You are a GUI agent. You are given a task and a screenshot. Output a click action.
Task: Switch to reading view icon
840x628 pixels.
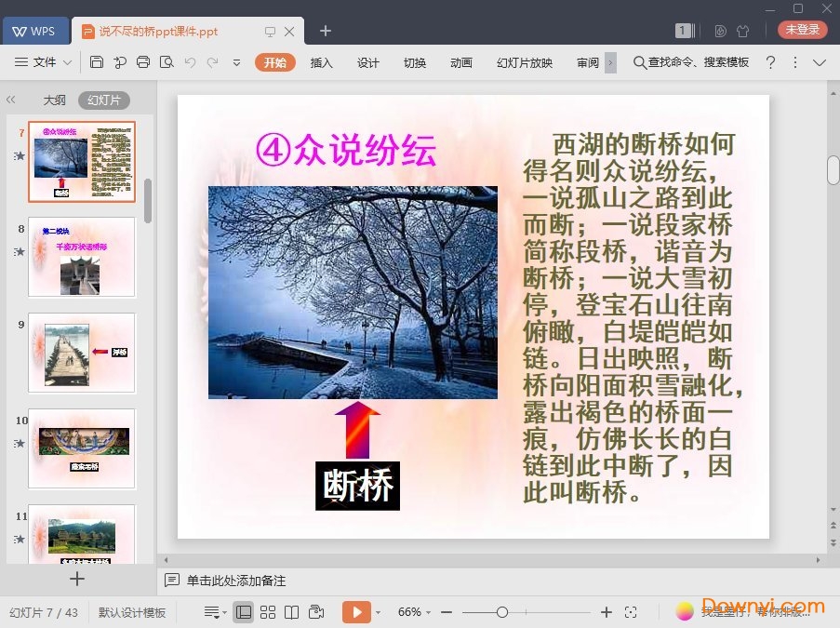point(292,612)
